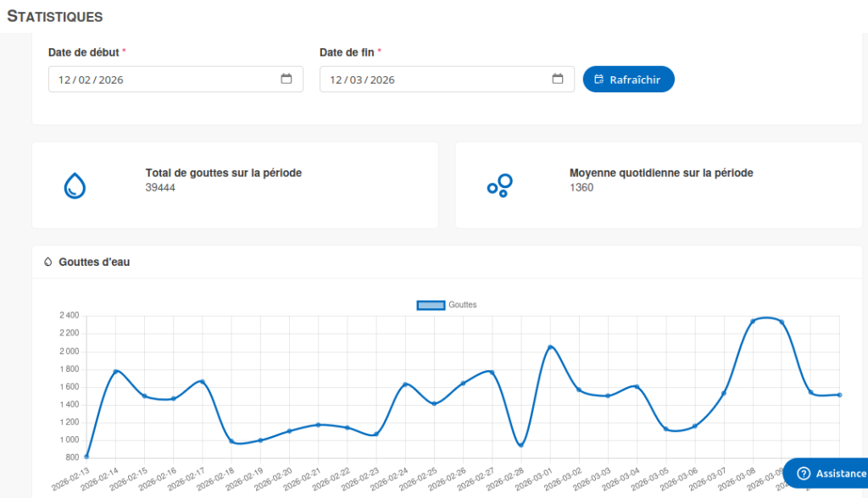Toggle the Gouttes series via legend label
The width and height of the screenshot is (868, 498).
pos(463,305)
